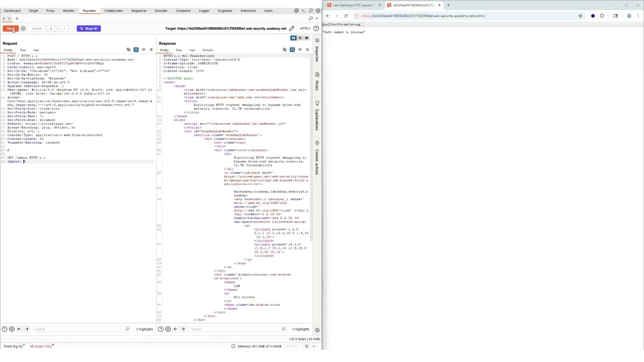Open the send options gear in Repeater

23,29
